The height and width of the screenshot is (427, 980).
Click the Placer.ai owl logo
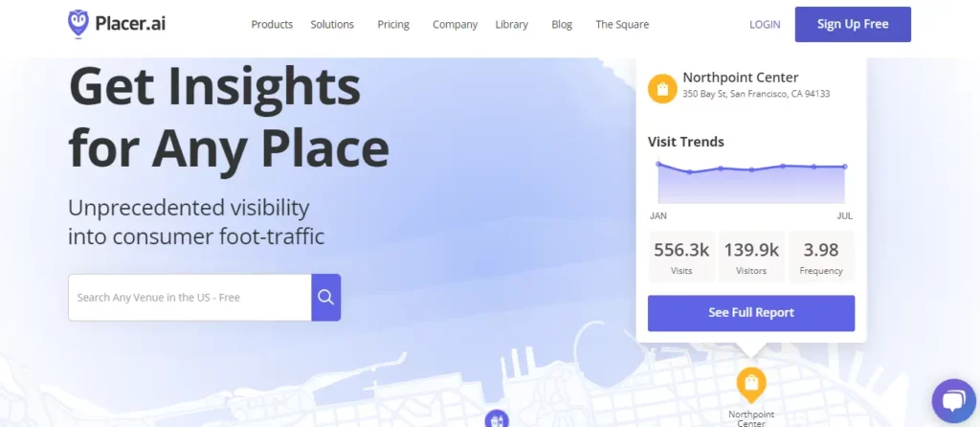pos(78,24)
